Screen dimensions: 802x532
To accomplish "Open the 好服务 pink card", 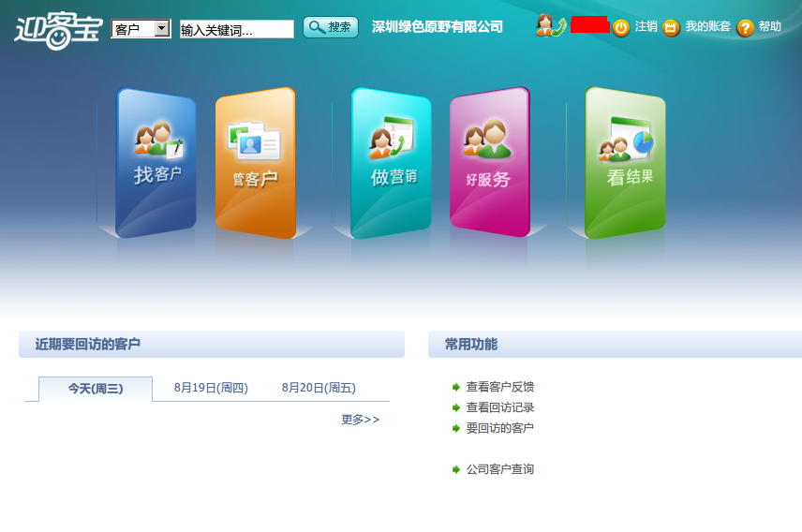I will tap(489, 162).
